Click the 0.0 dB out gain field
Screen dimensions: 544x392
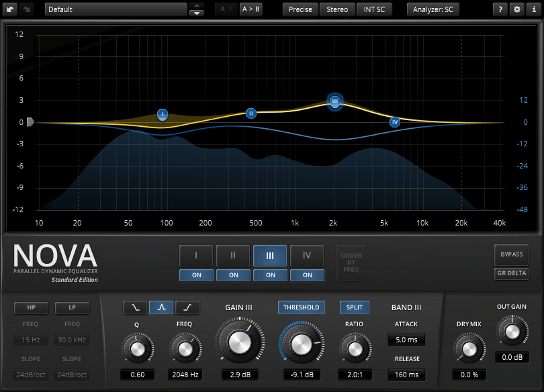tap(512, 357)
